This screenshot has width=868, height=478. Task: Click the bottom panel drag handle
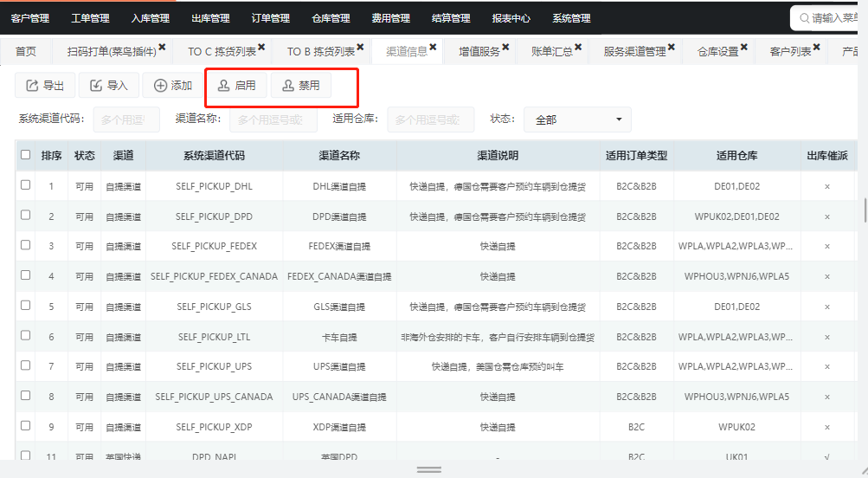coord(429,469)
